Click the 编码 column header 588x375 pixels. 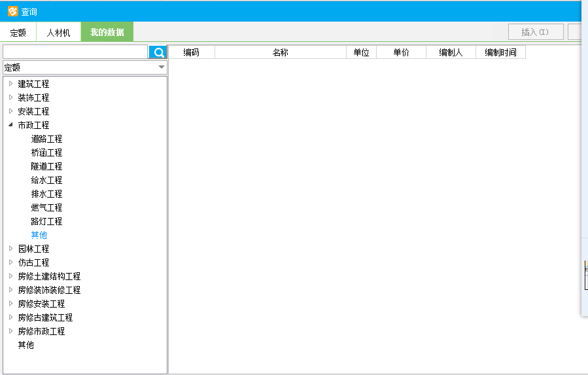[x=191, y=52]
